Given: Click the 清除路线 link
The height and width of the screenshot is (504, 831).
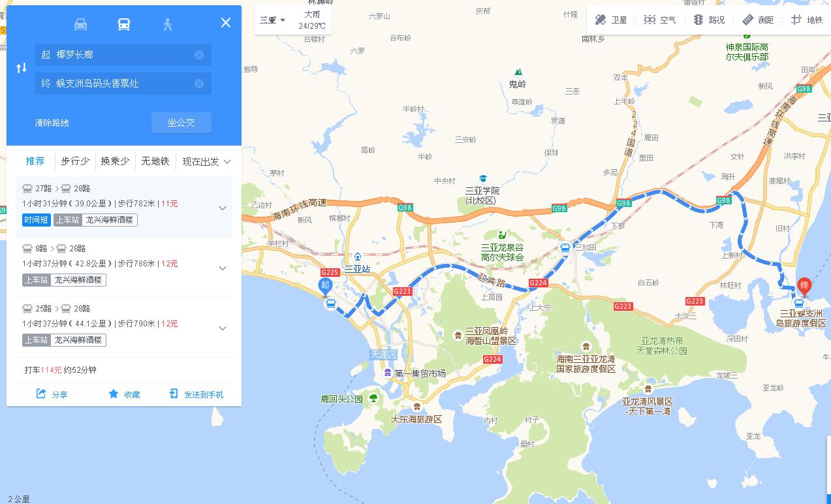Looking at the screenshot, I should coord(52,123).
